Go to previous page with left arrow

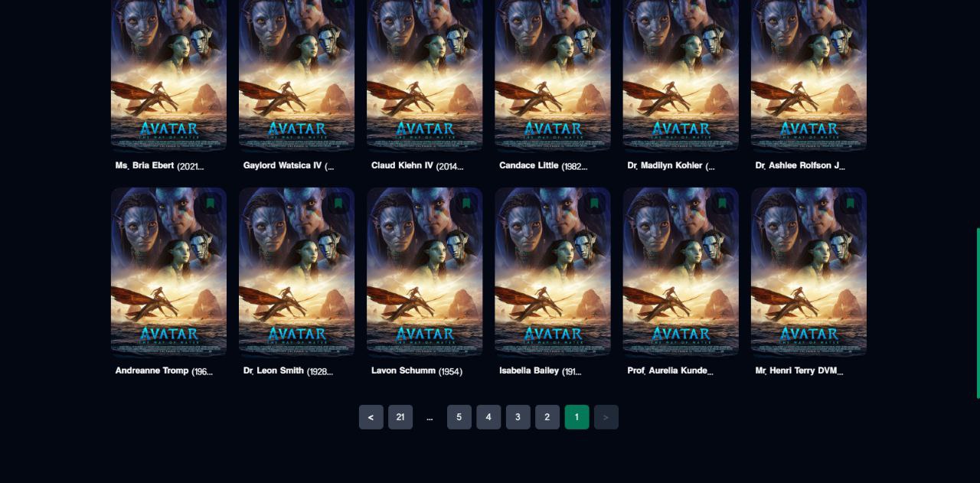pyautogui.click(x=371, y=417)
